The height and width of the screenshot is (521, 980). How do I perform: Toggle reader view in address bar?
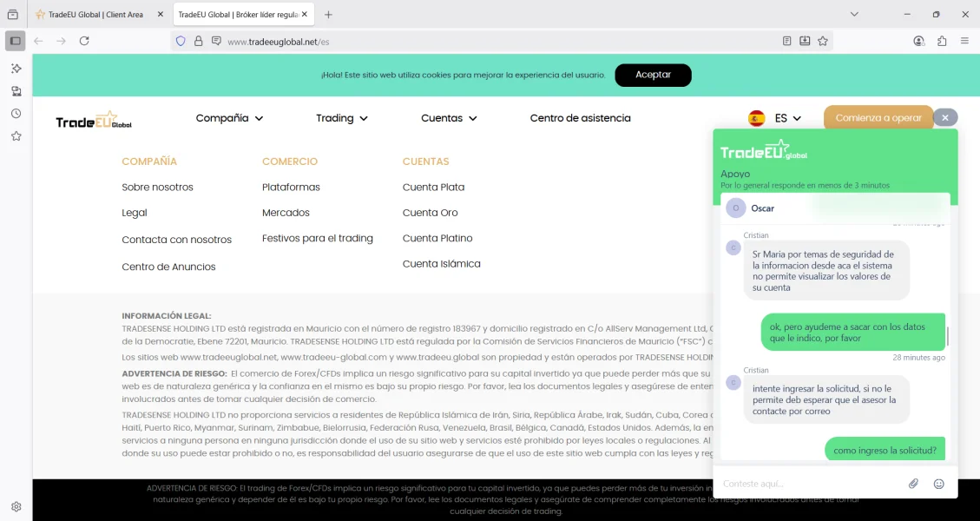tap(786, 41)
